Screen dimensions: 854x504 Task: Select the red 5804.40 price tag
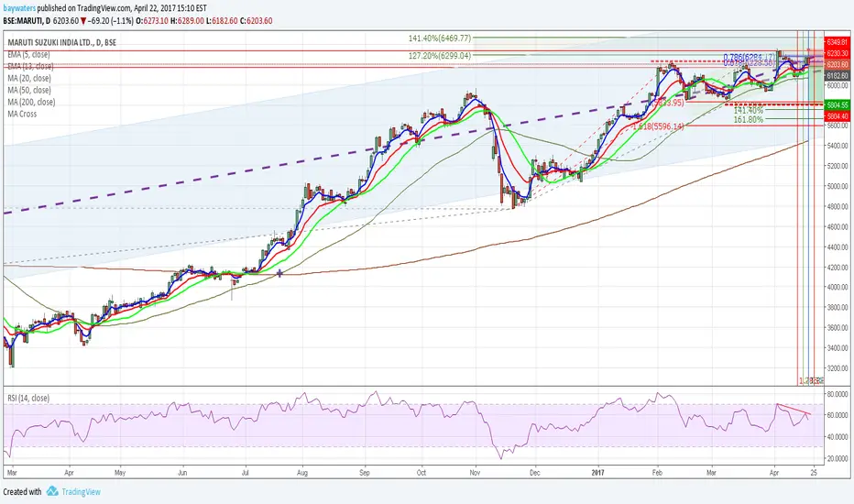click(838, 116)
